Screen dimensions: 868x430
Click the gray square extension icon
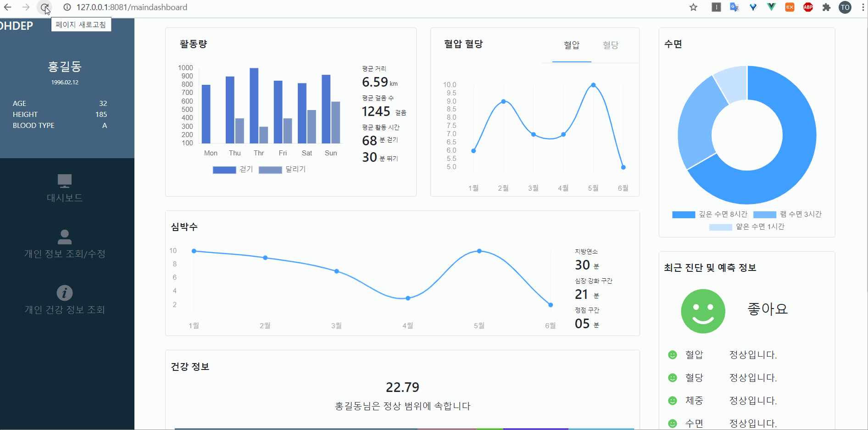(x=716, y=7)
